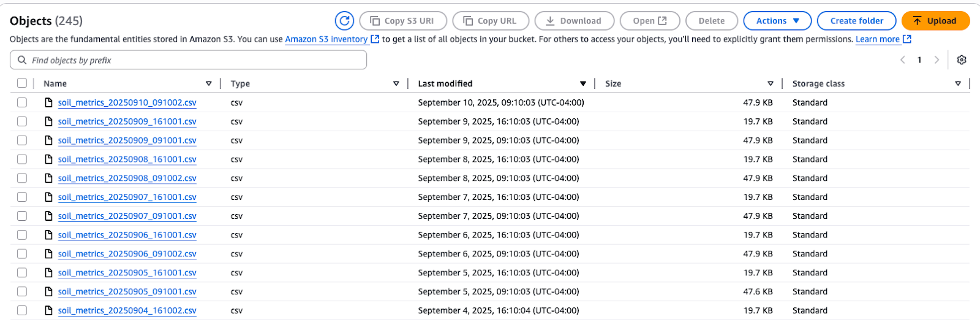Image resolution: width=980 pixels, height=322 pixels.
Task: Tick the checkbox for soil_metrics_20250904_161002.csv
Action: (22, 310)
